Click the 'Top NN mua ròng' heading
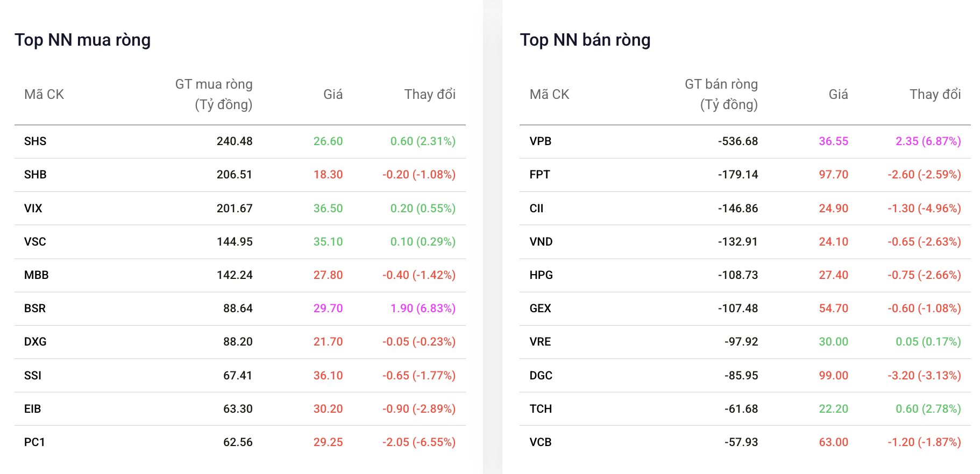This screenshot has width=980, height=474. tap(82, 40)
